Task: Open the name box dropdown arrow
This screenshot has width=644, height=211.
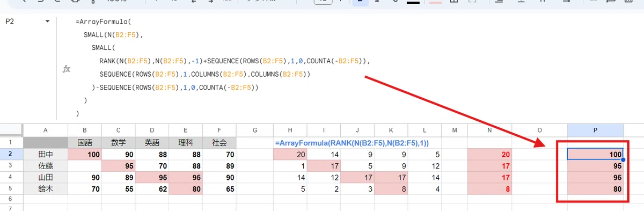Action: pyautogui.click(x=47, y=22)
